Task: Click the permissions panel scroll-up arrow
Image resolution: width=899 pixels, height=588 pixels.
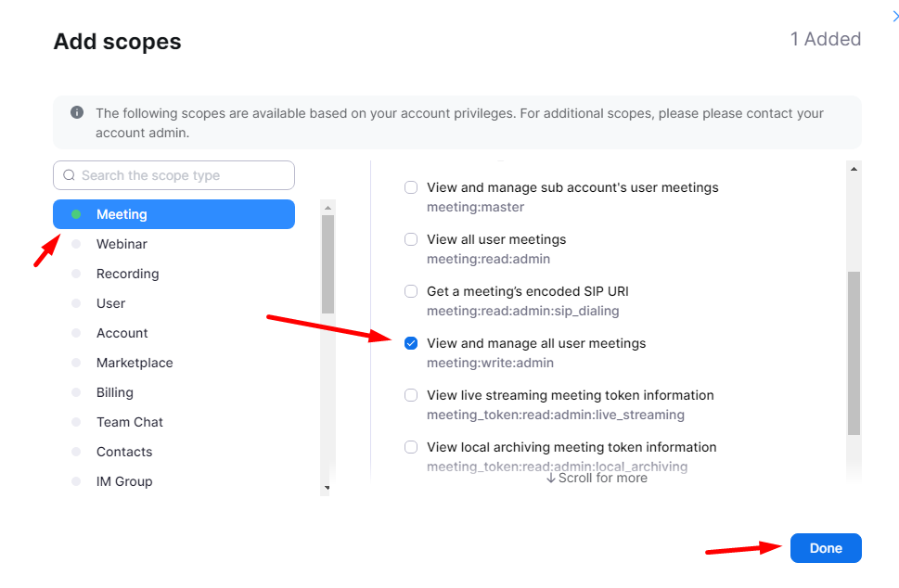Action: pyautogui.click(x=854, y=168)
